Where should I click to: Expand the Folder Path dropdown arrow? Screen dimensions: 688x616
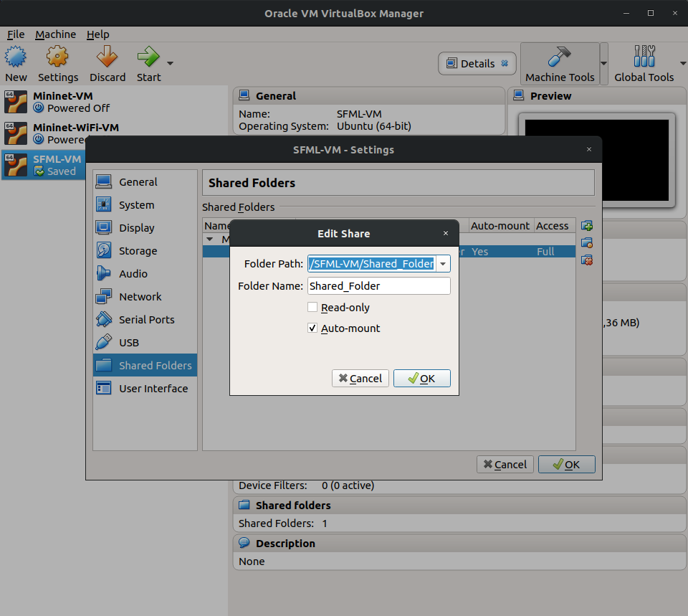pos(443,264)
